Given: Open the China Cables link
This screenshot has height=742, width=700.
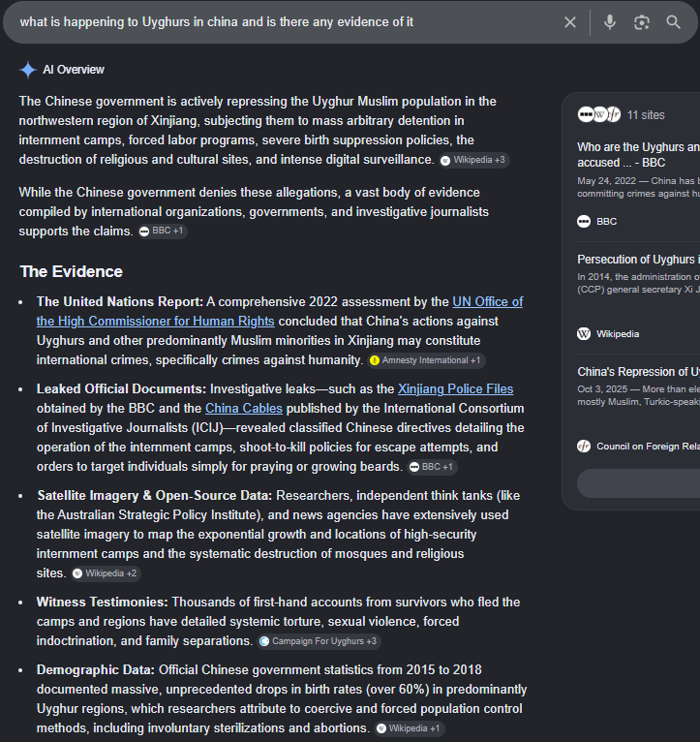Looking at the screenshot, I should tap(244, 409).
